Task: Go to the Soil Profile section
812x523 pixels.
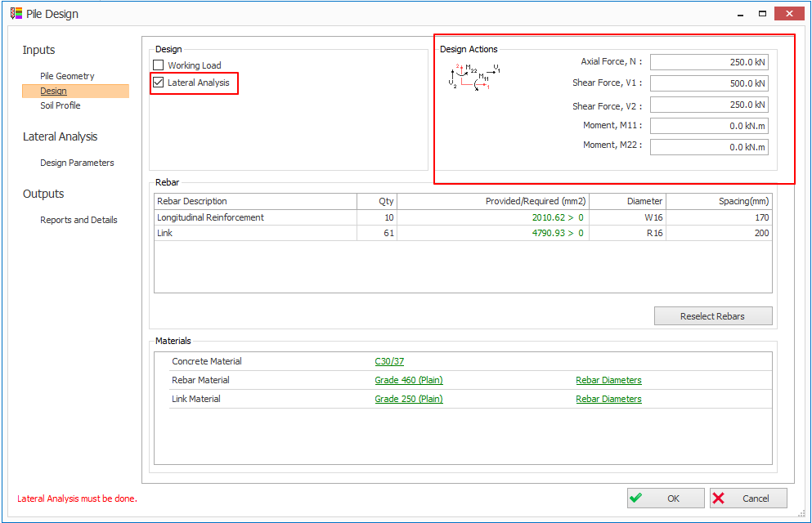Action: [x=61, y=105]
